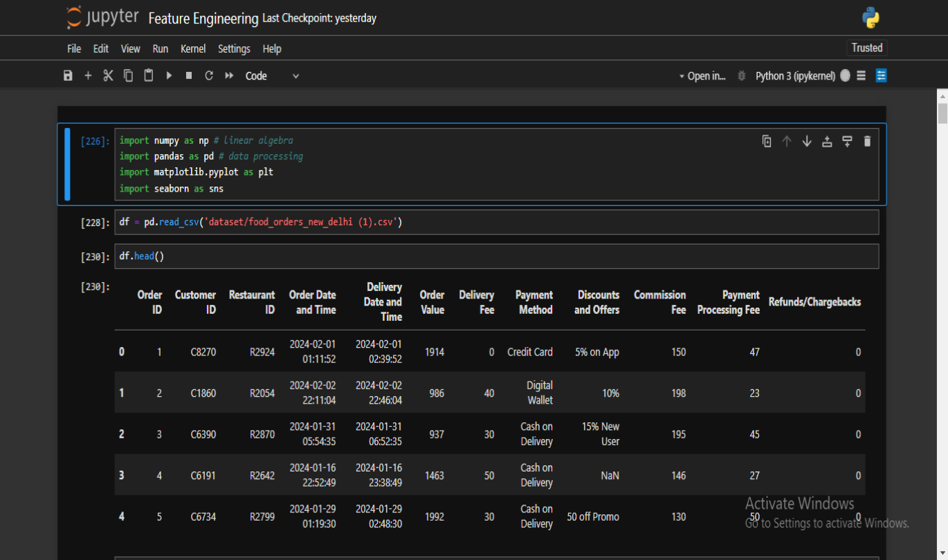This screenshot has width=948, height=560.
Task: Run the selected cell with the play icon
Action: (x=169, y=76)
